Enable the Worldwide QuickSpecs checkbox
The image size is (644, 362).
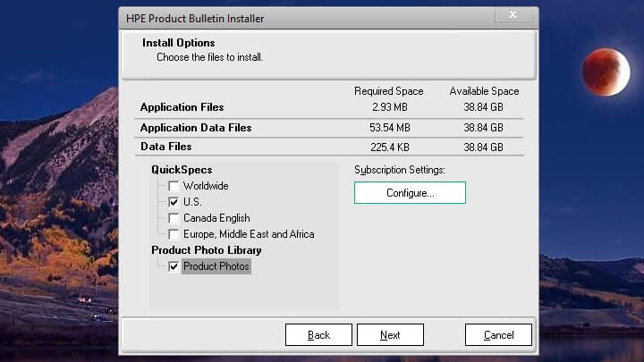(x=174, y=186)
